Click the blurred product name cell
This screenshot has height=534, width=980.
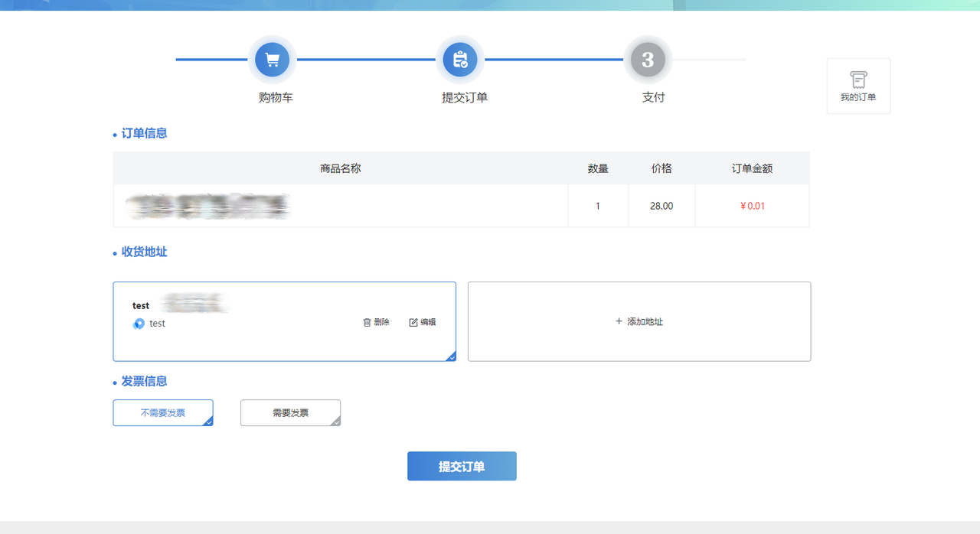(341, 206)
